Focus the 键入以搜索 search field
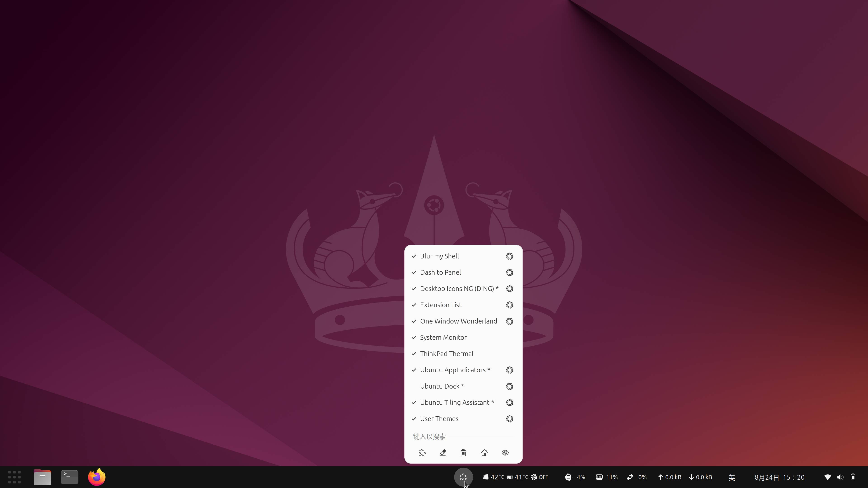The image size is (868, 488). pos(463,436)
